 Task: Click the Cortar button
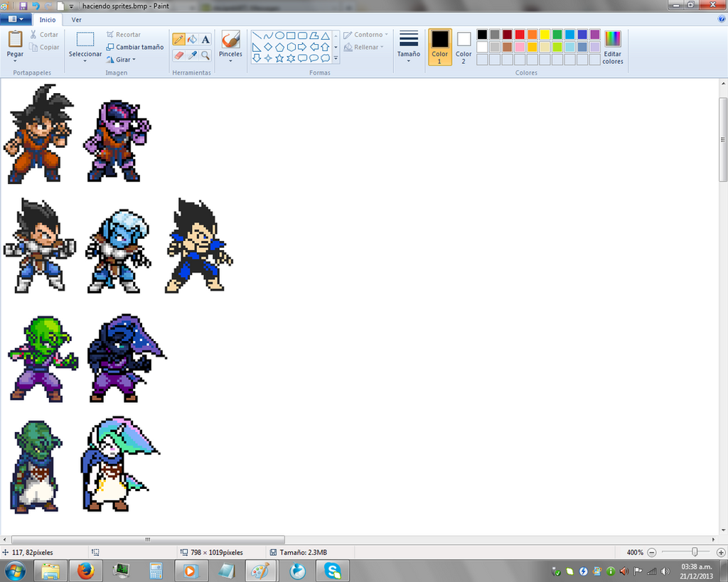pos(44,34)
